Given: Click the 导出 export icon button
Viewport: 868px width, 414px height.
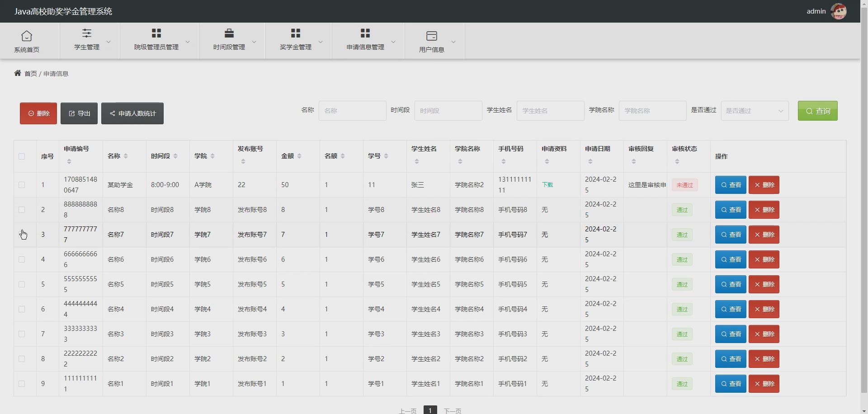Looking at the screenshot, I should coord(72,113).
